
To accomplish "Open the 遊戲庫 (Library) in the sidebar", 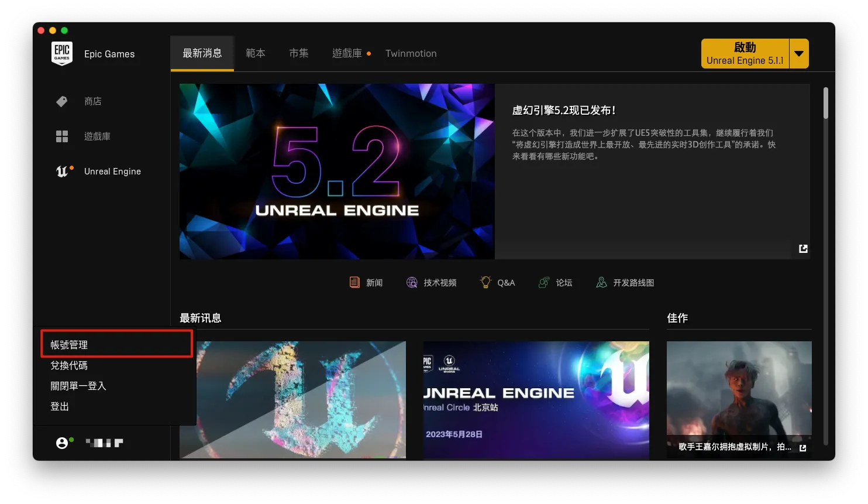I will [97, 136].
